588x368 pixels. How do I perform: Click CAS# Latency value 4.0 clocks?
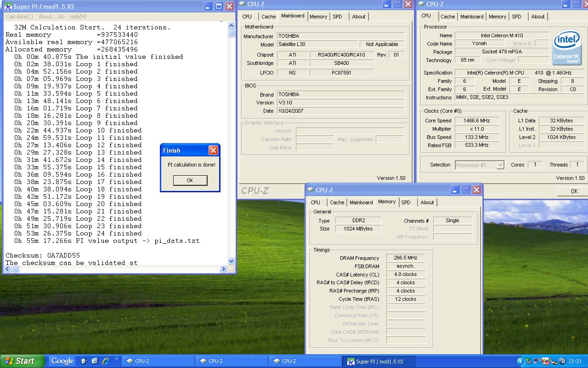point(406,274)
